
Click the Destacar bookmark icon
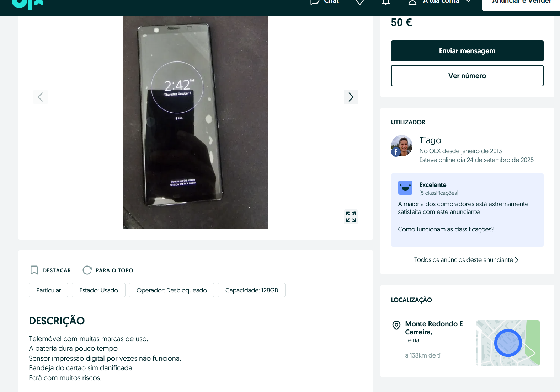34,270
